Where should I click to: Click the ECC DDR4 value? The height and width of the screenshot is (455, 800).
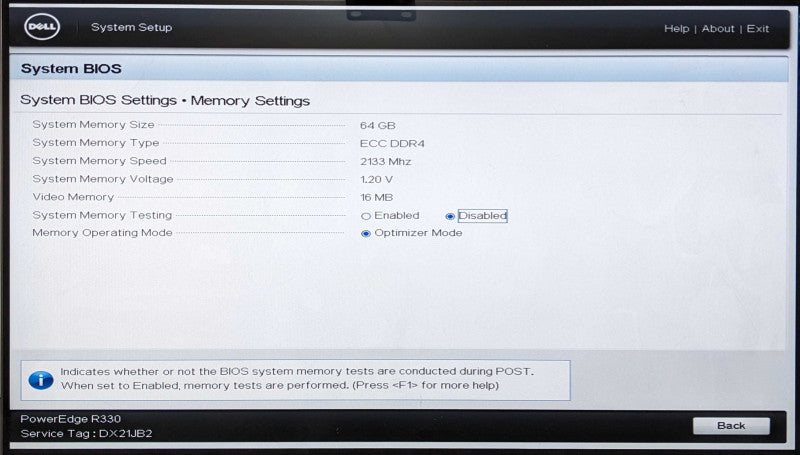(x=392, y=144)
